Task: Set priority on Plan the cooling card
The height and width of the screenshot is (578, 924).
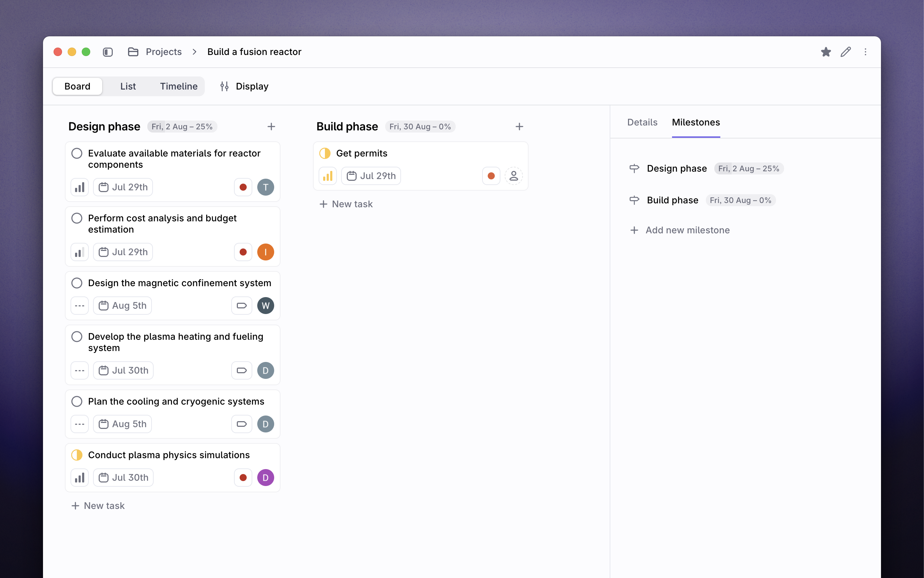Action: pos(80,424)
